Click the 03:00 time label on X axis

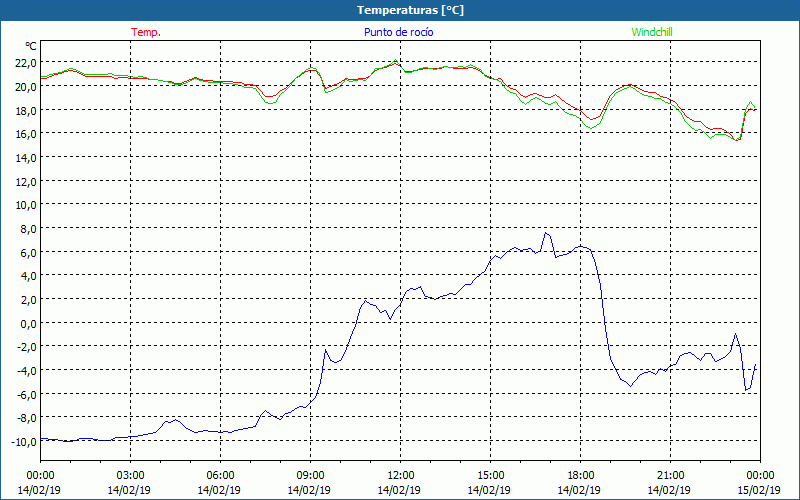pos(130,475)
